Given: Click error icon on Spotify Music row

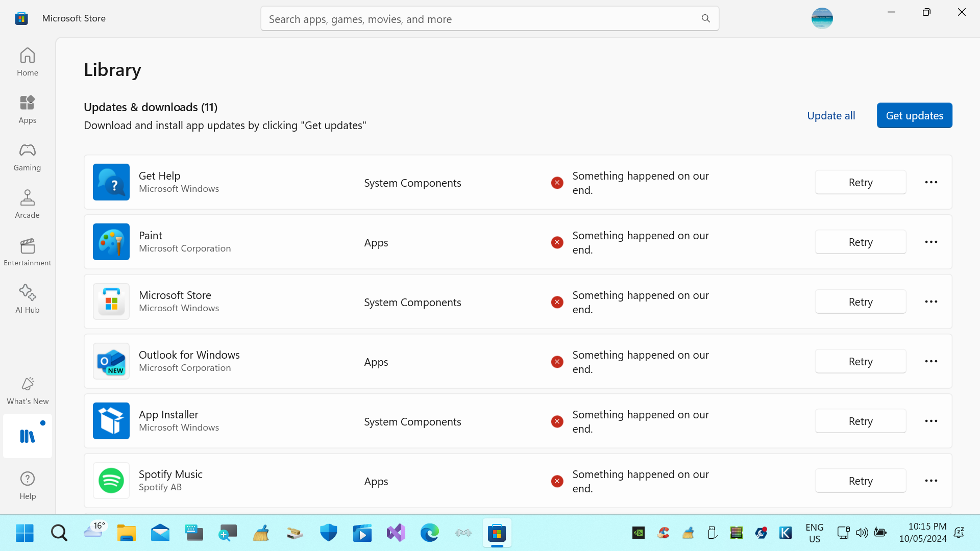Looking at the screenshot, I should point(557,481).
